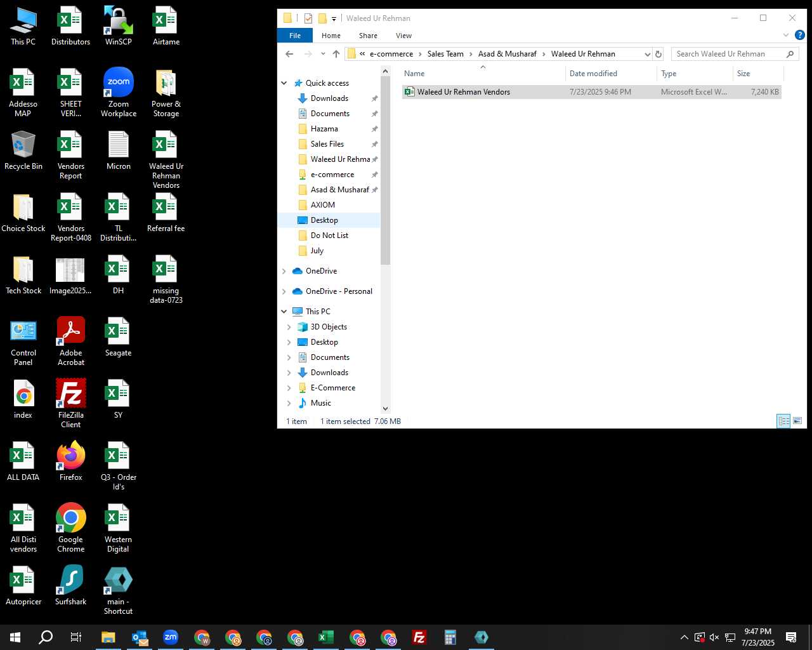
Task: Navigate to Asad & Musharaf breadcrumb
Action: (x=507, y=54)
